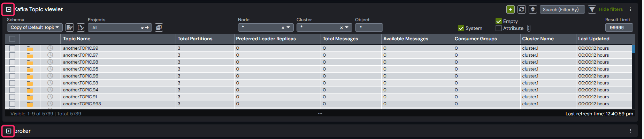Viewport: 644px width, 139px height.
Task: Sort by Topic Name column header
Action: (x=118, y=39)
